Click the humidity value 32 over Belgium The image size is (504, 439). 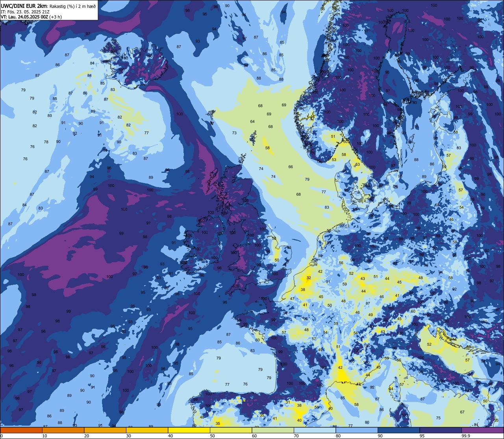click(309, 278)
